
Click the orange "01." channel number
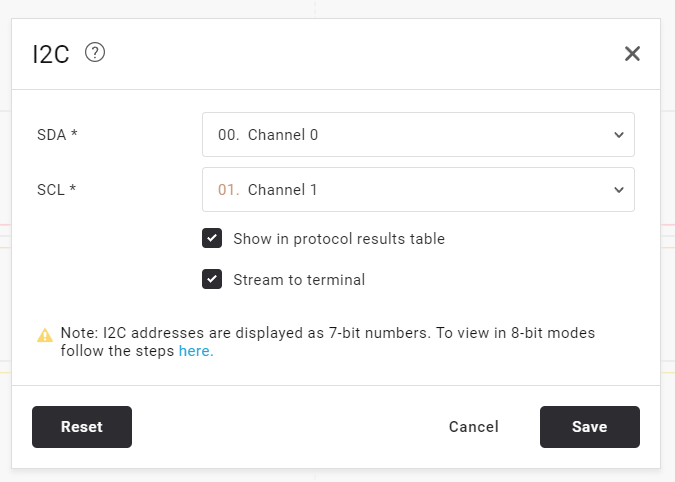click(x=229, y=190)
